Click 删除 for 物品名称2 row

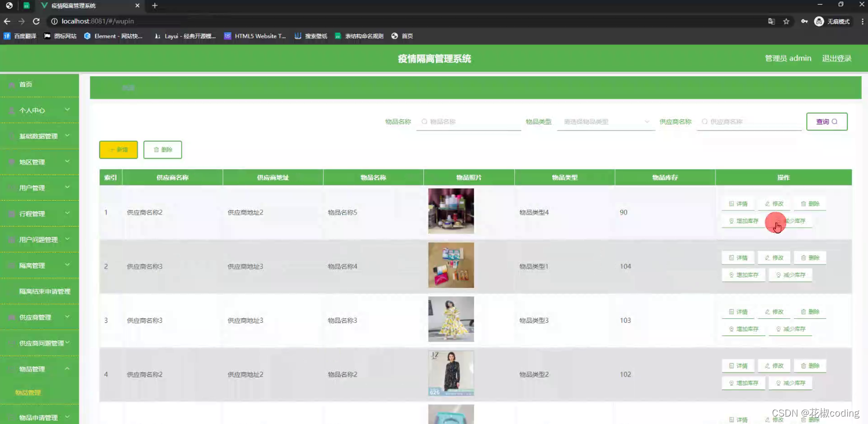[x=810, y=366]
